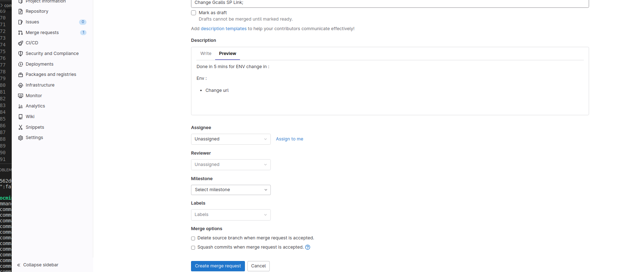Open Issues via its sidebar icon
644x272 pixels.
click(x=21, y=22)
